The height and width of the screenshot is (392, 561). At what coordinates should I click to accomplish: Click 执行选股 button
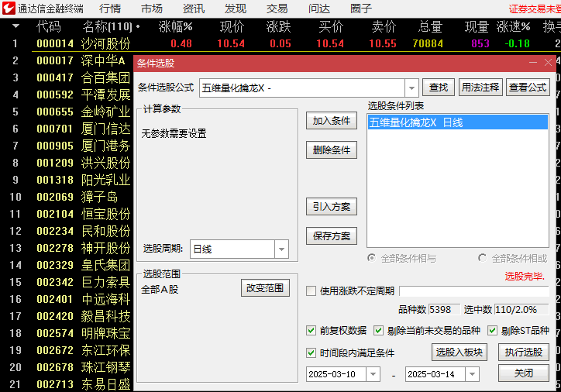click(524, 352)
